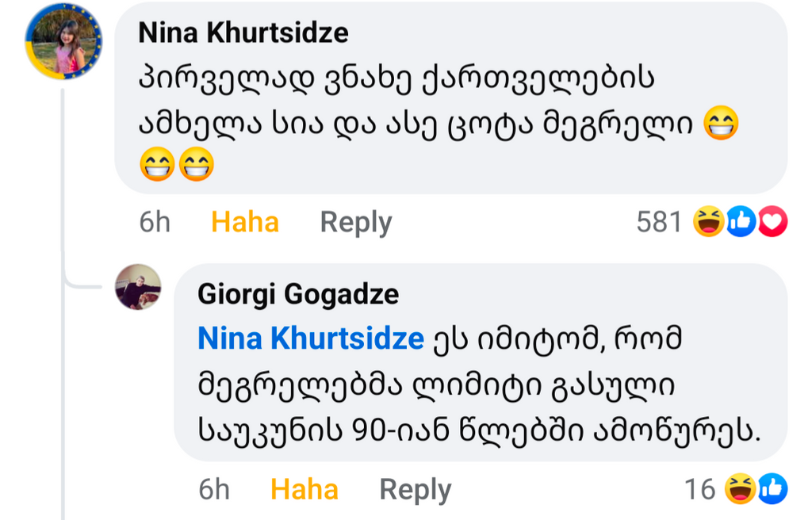The width and height of the screenshot is (812, 520).
Task: Open the 581 reactions count
Action: click(659, 222)
